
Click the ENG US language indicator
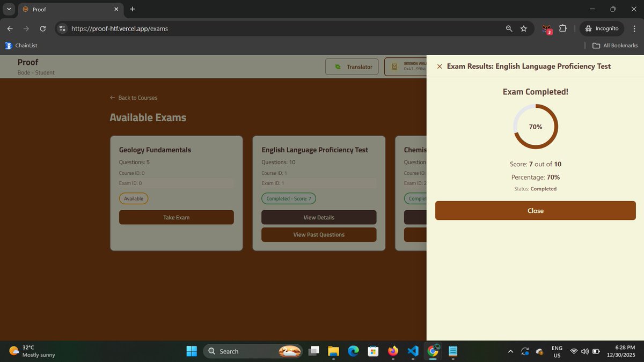click(557, 352)
